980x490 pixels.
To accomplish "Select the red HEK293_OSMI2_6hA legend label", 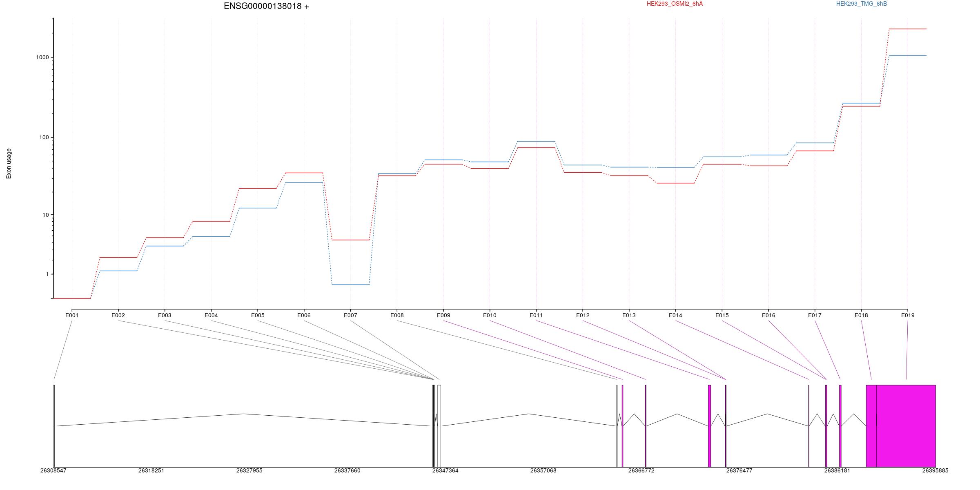I will 675,4.
